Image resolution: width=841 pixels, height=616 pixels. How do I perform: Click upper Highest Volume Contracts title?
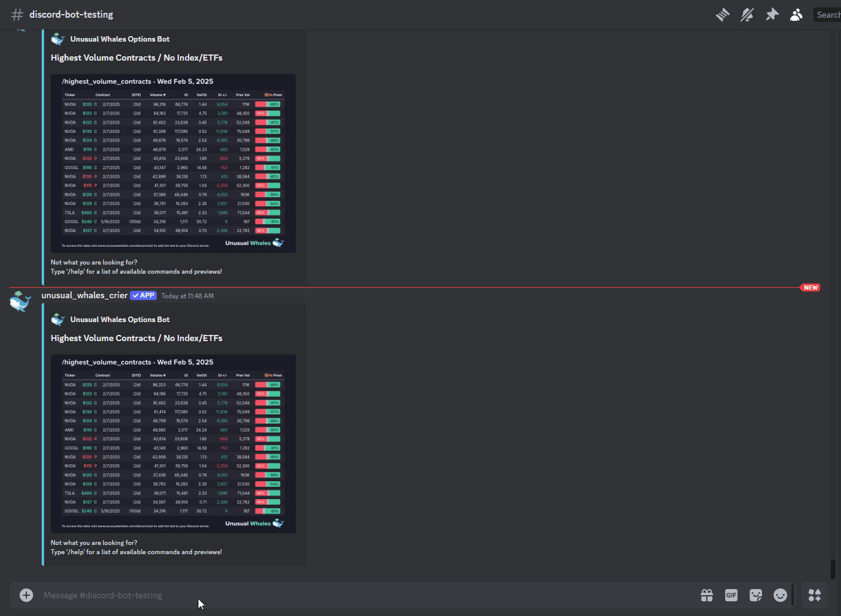pos(137,58)
